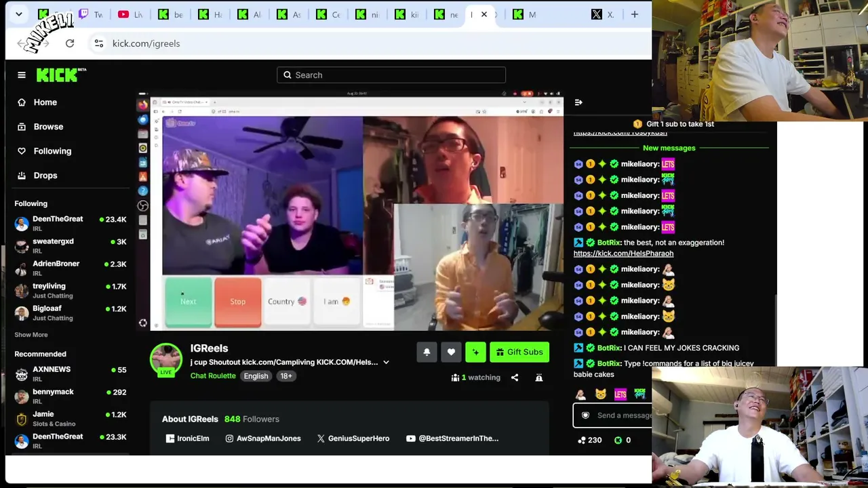Screen dimensions: 868x488
Task: Insert the bald man emote from quick emotes
Action: click(581, 394)
